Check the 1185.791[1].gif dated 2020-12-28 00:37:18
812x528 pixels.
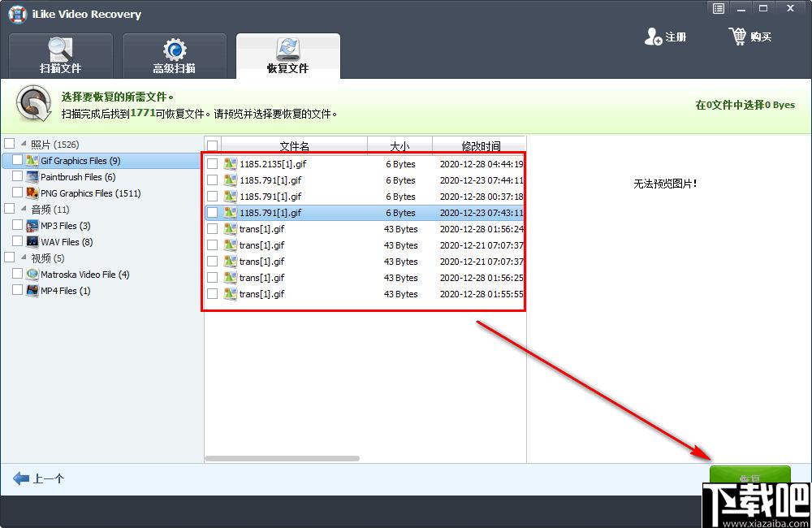(x=212, y=196)
